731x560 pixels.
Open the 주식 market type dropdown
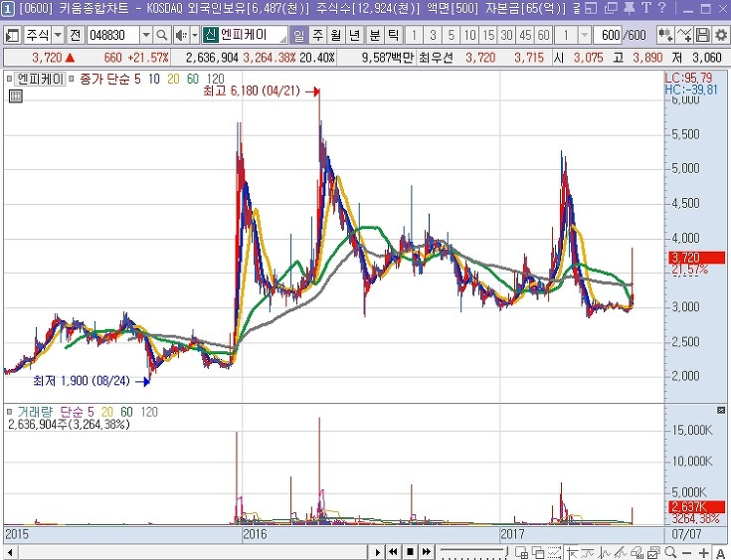pos(58,35)
